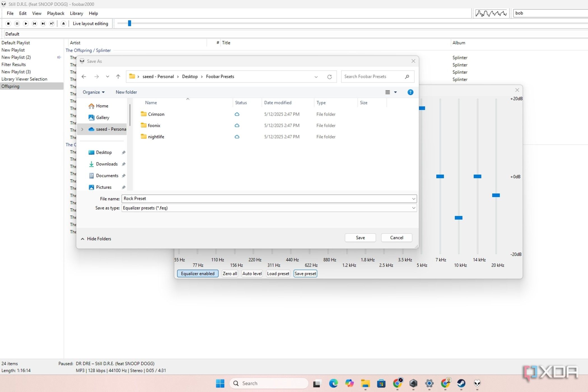
Task: Sort files by Name column
Action: (151, 103)
